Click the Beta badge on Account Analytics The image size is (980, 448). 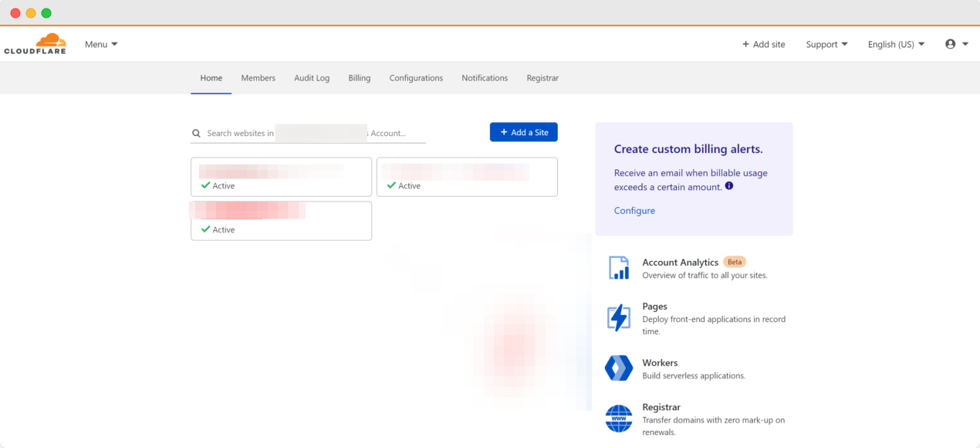tap(734, 262)
